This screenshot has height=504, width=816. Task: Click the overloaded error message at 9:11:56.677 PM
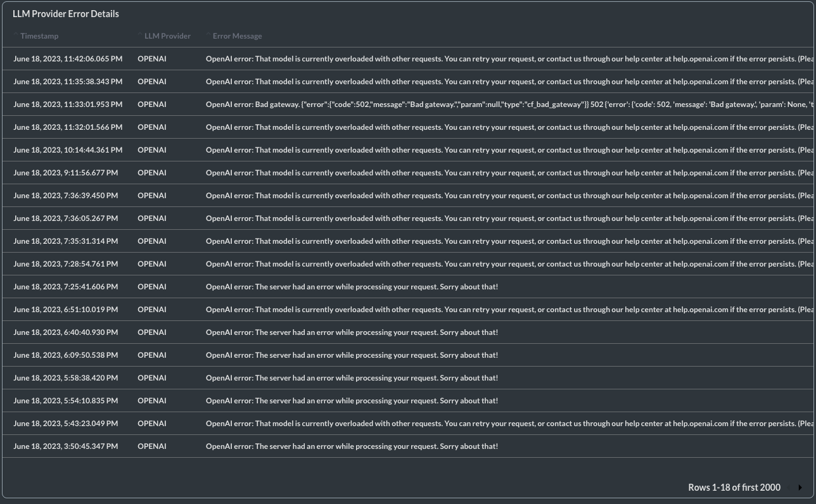[509, 173]
